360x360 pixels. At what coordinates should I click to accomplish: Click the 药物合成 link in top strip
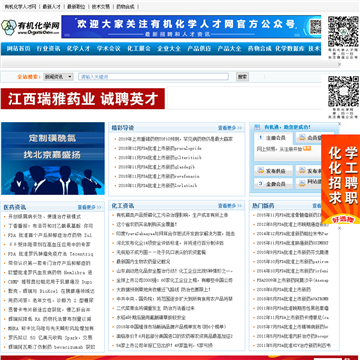coord(125,7)
